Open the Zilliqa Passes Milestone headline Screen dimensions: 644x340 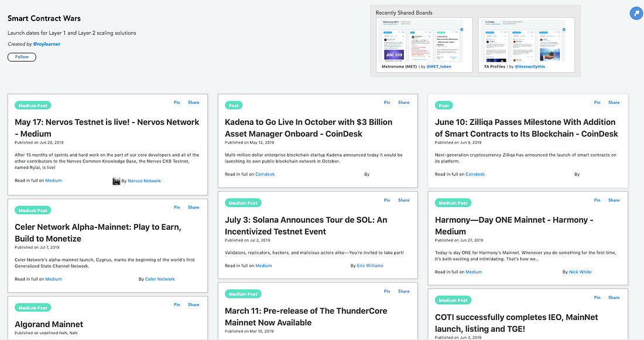tap(526, 128)
